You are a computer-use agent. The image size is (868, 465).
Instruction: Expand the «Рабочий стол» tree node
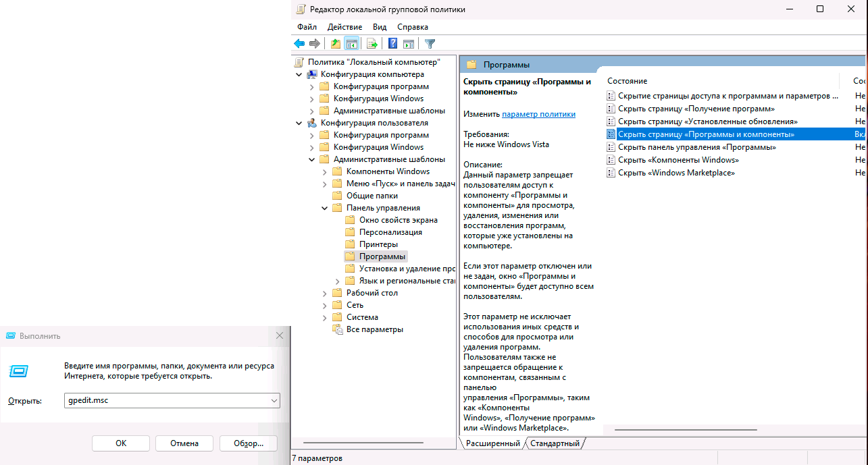coord(324,293)
